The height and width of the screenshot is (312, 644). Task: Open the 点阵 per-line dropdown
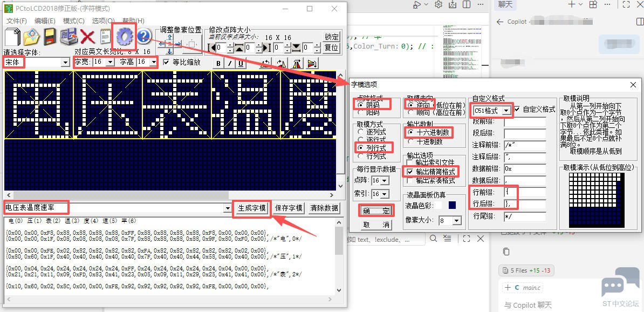(385, 180)
